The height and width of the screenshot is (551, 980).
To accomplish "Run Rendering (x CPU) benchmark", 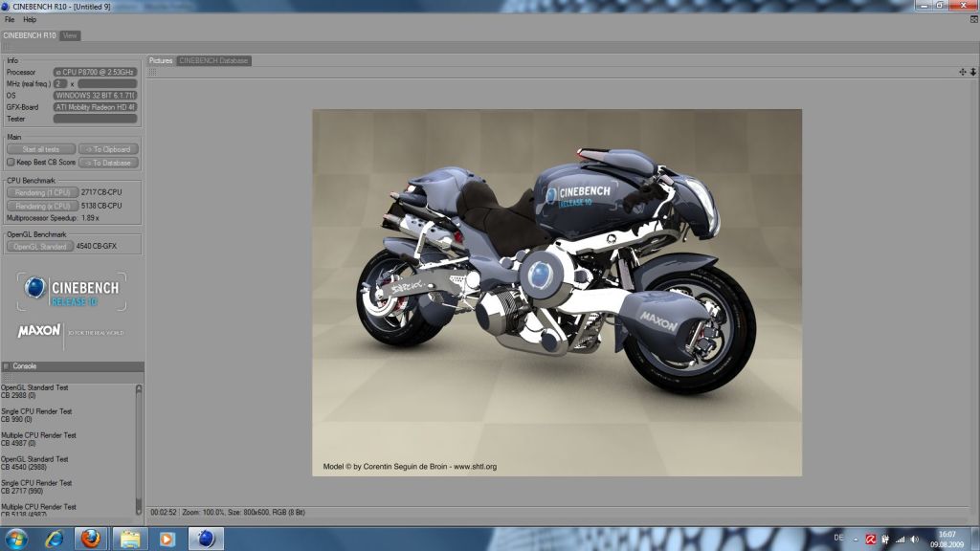I will [42, 206].
